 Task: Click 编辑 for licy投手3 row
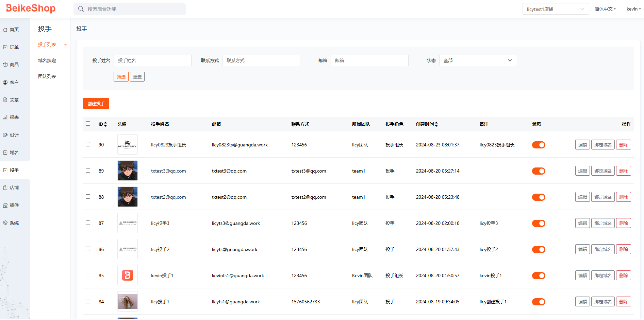tap(582, 223)
